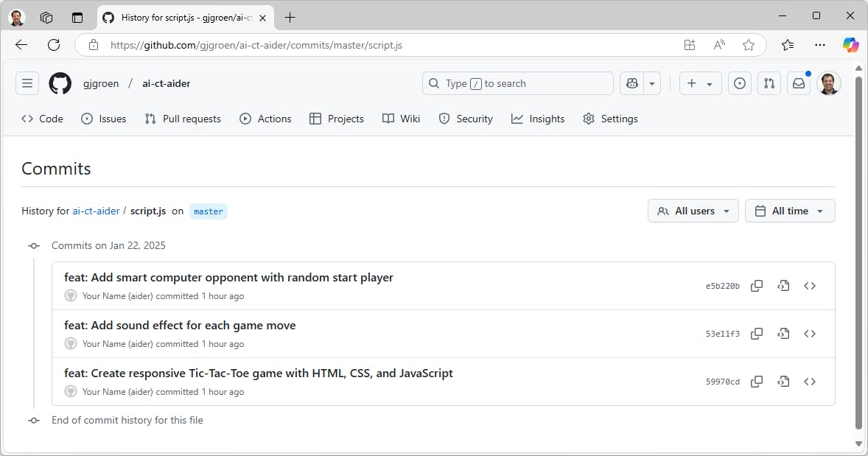Expand the All time date filter

point(790,211)
